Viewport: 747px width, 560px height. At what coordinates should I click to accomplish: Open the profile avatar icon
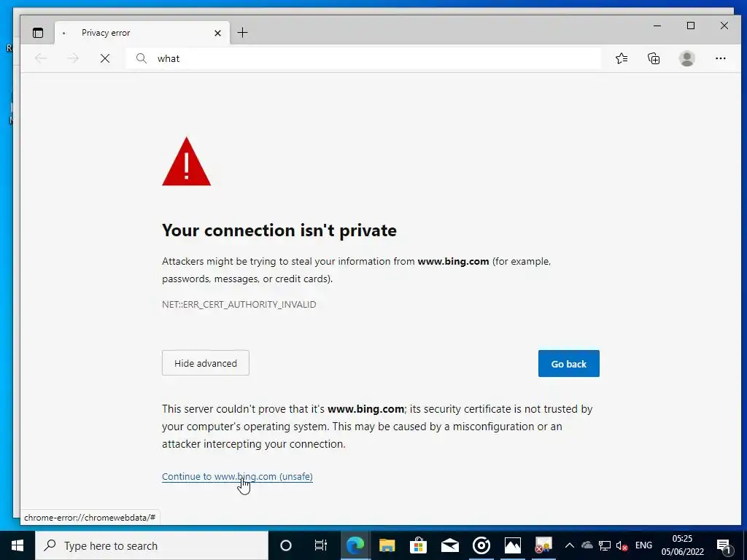686,58
